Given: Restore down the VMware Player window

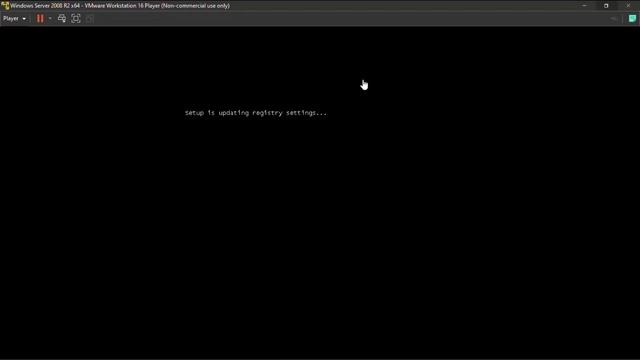Looking at the screenshot, I should click(x=606, y=6).
